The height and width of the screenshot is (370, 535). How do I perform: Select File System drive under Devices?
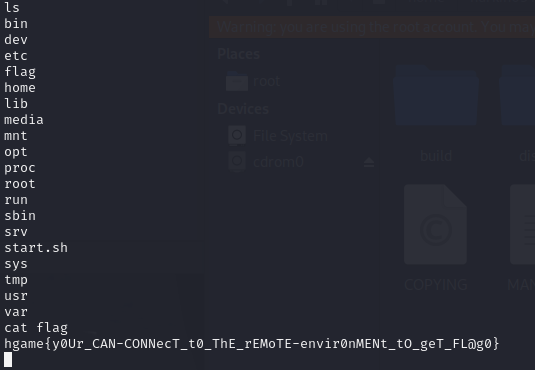pos(278,136)
